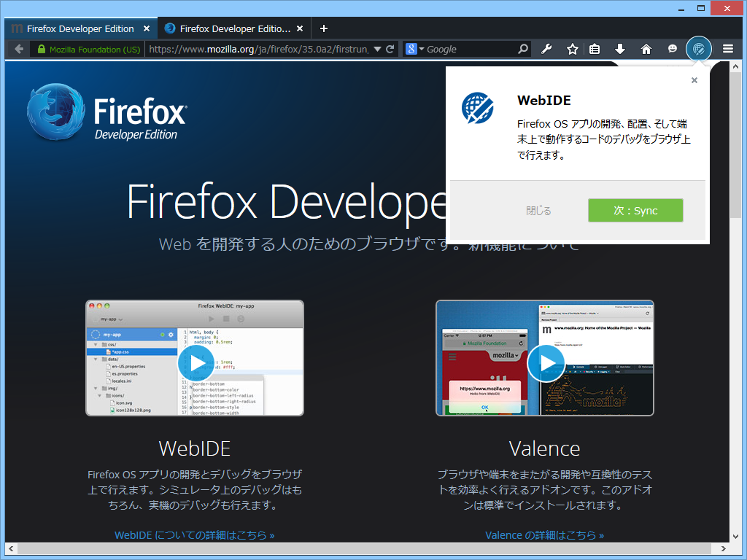Open the WebIDE globe icon in toolbar

pyautogui.click(x=699, y=49)
